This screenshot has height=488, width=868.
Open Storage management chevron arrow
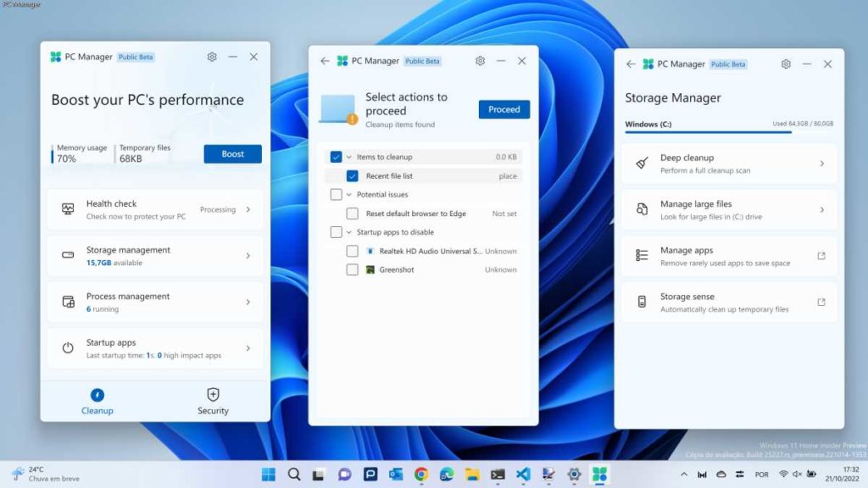pyautogui.click(x=248, y=256)
